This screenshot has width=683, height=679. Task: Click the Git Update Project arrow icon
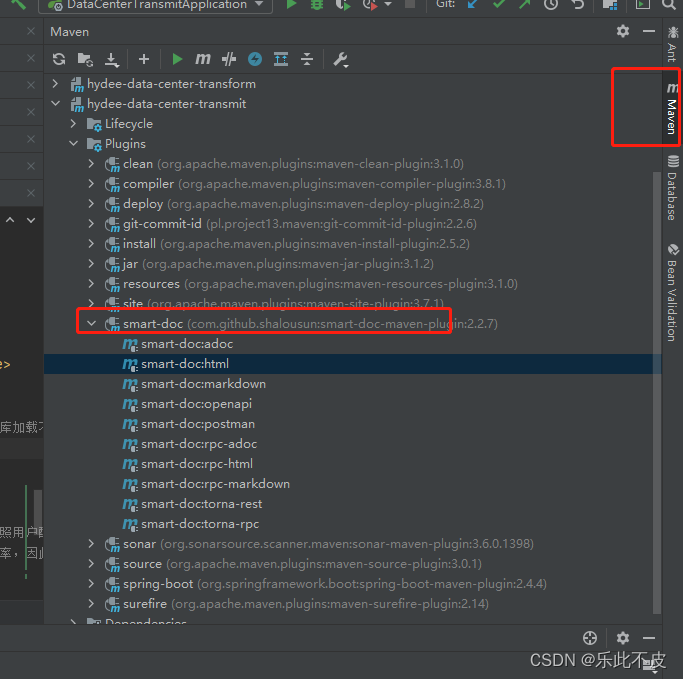tap(472, 4)
